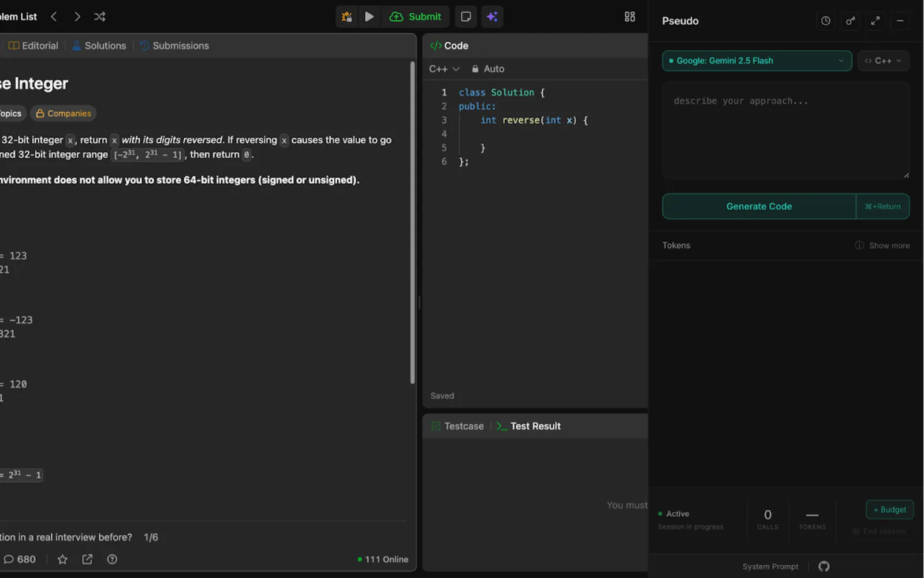Switch to the Editorial tab

pyautogui.click(x=33, y=46)
